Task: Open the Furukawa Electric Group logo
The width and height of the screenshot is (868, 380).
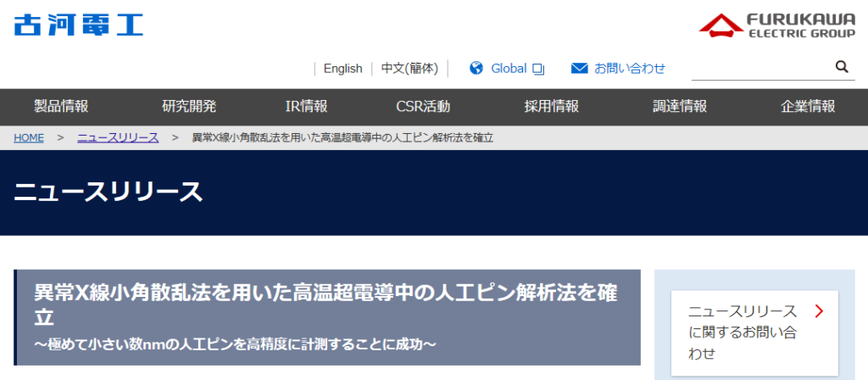Action: (776, 25)
